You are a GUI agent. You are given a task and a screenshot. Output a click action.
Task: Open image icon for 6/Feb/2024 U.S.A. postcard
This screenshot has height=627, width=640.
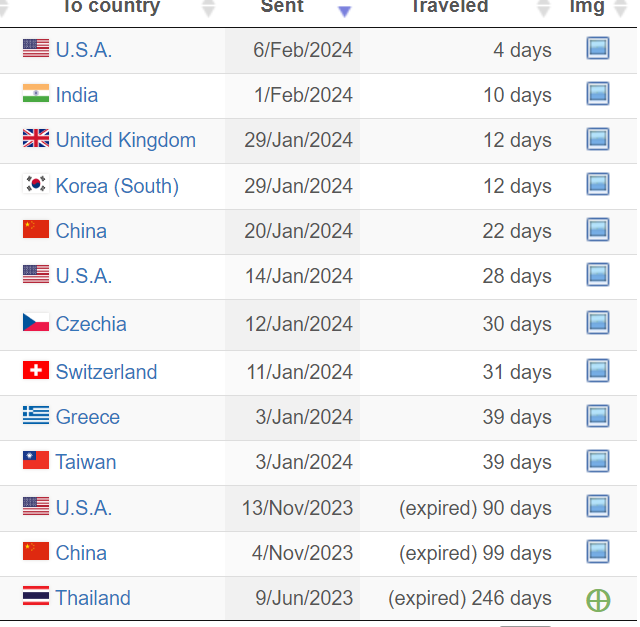598,48
